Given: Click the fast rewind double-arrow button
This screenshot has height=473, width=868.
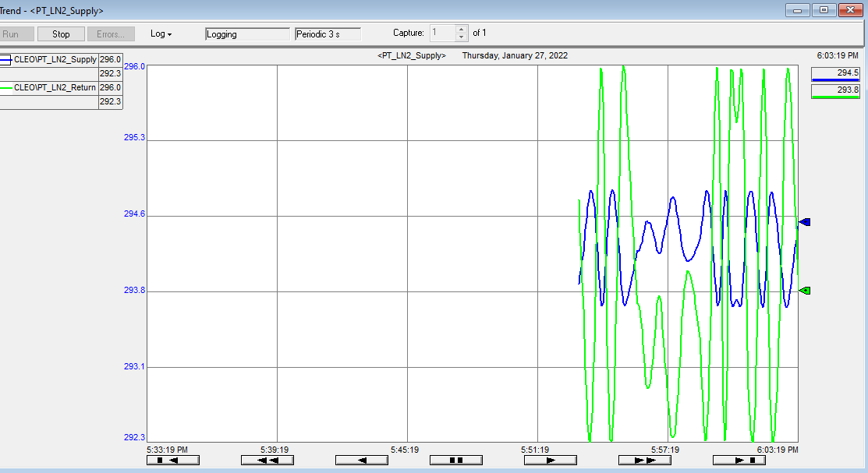Looking at the screenshot, I should point(267,460).
